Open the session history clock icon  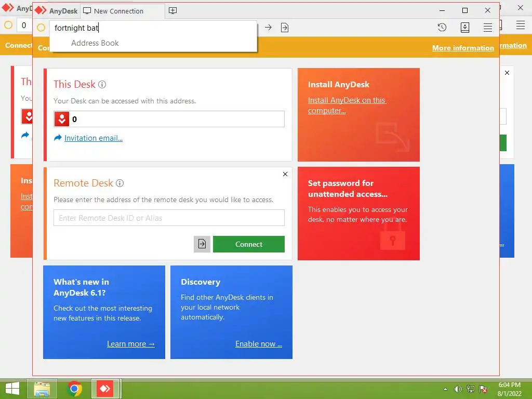coord(442,28)
